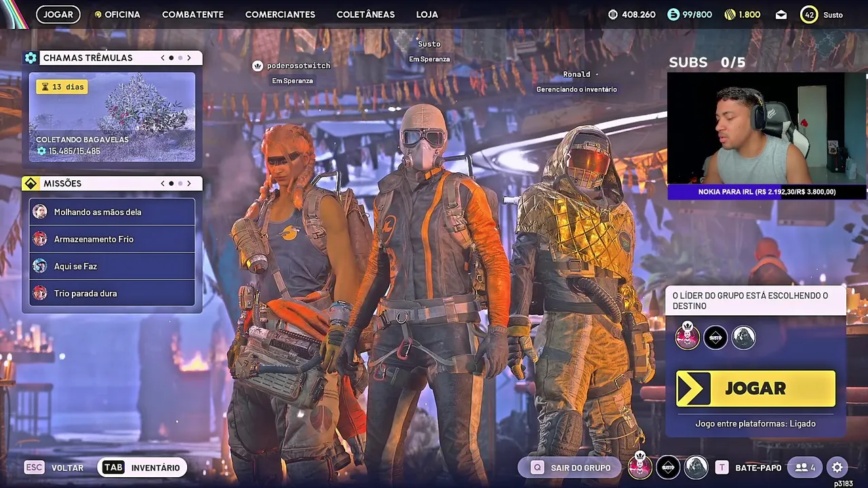The height and width of the screenshot is (488, 868).
Task: Click Sair do Grupo button
Action: 570,468
